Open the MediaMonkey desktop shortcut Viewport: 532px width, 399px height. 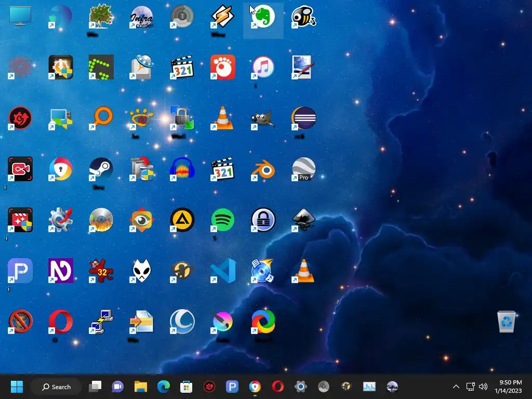[x=182, y=271]
